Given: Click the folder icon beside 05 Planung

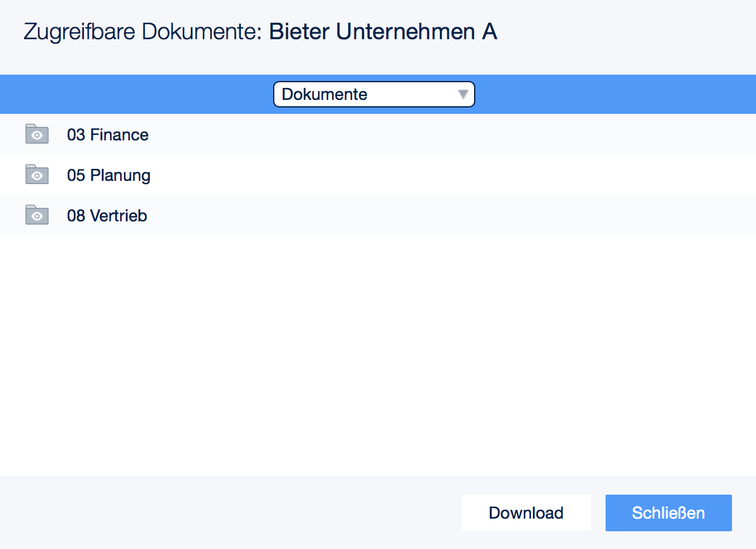Looking at the screenshot, I should (37, 175).
